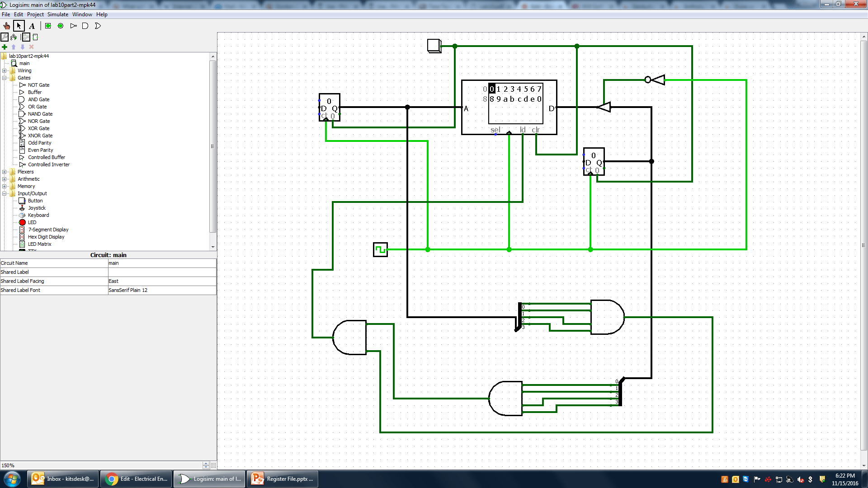Select Hex Digit Display under Input/Output
This screenshot has height=488, width=868.
click(46, 237)
